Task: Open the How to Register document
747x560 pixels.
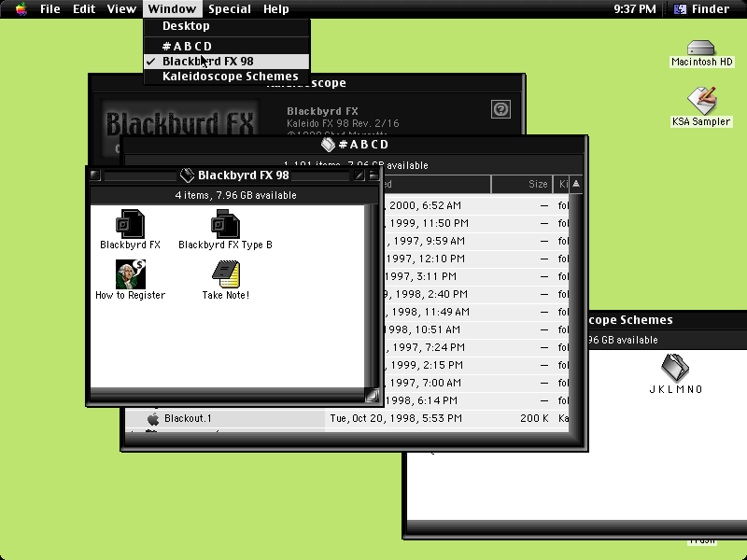Action: (x=130, y=274)
